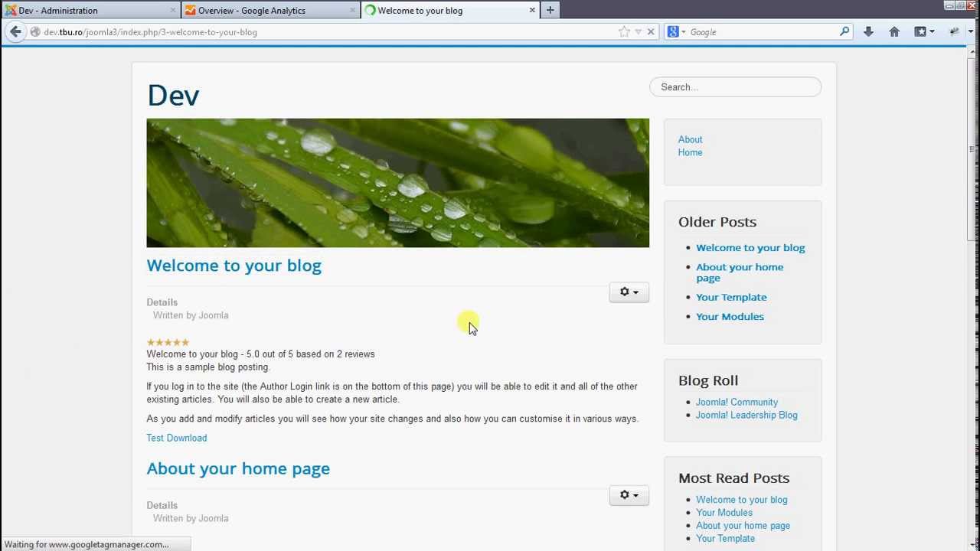Image resolution: width=980 pixels, height=551 pixels.
Task: Visit the Joomla! Leadership Blog link
Action: click(x=746, y=415)
